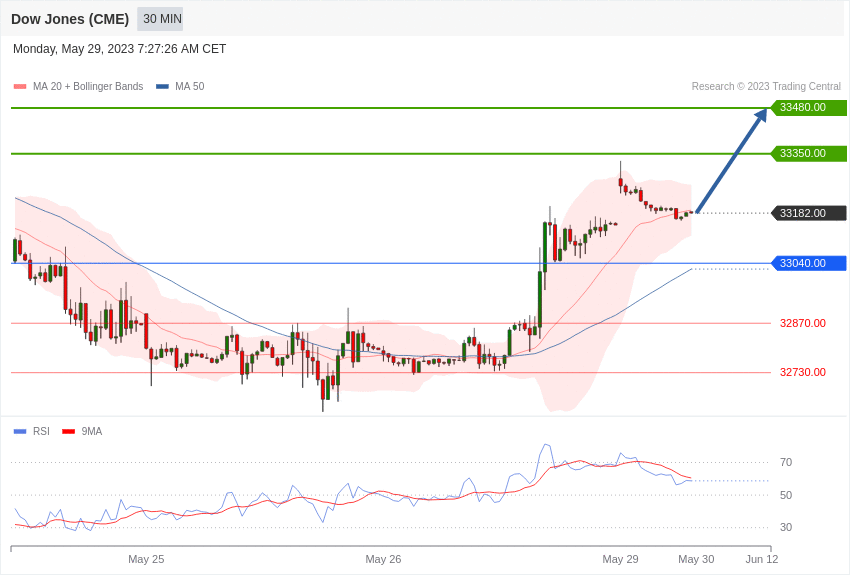The height and width of the screenshot is (576, 850).
Task: Click the RSI 70 level label
Action: pyautogui.click(x=786, y=462)
